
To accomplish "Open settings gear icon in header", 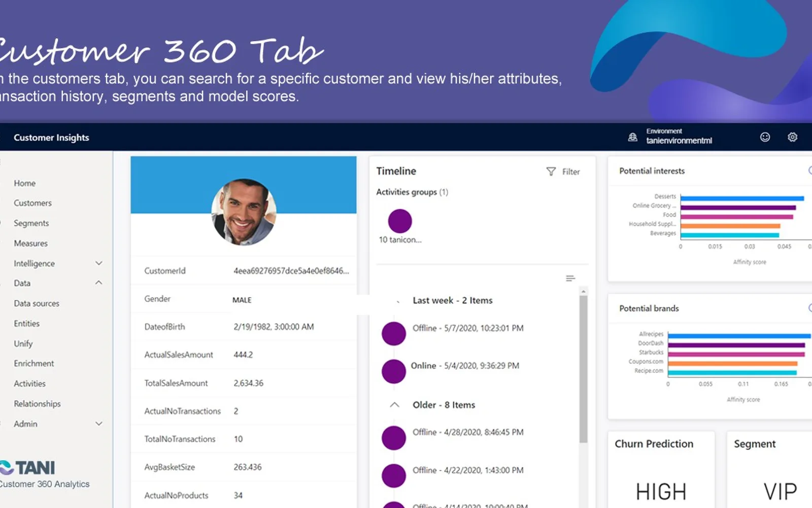I will point(792,137).
